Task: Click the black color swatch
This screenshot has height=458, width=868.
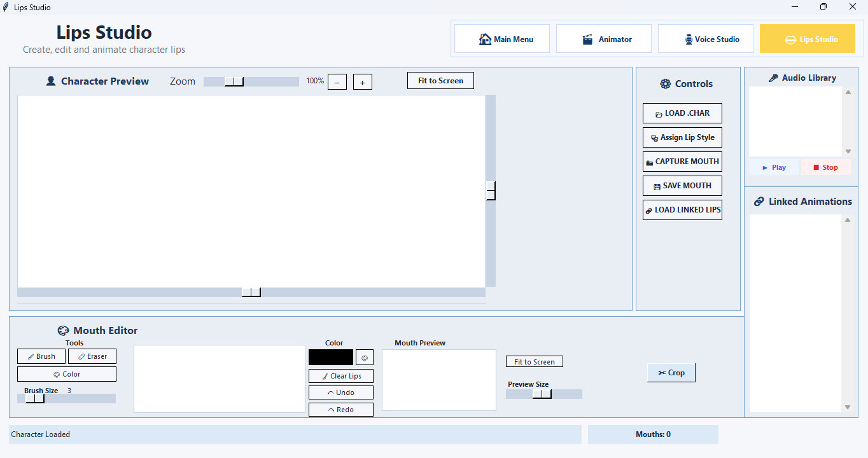Action: [331, 357]
